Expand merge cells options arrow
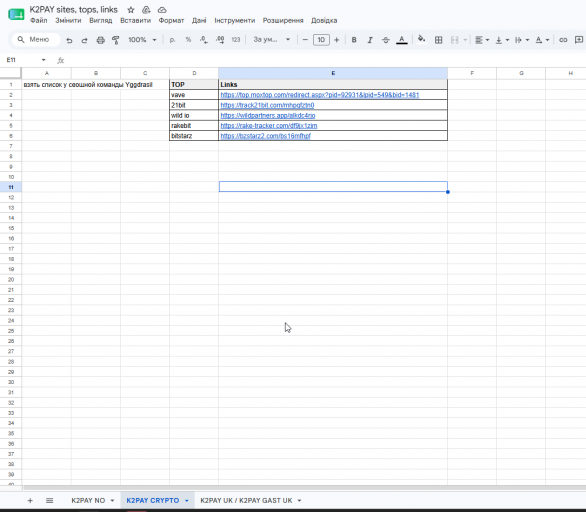The width and height of the screenshot is (586, 512). [x=465, y=40]
